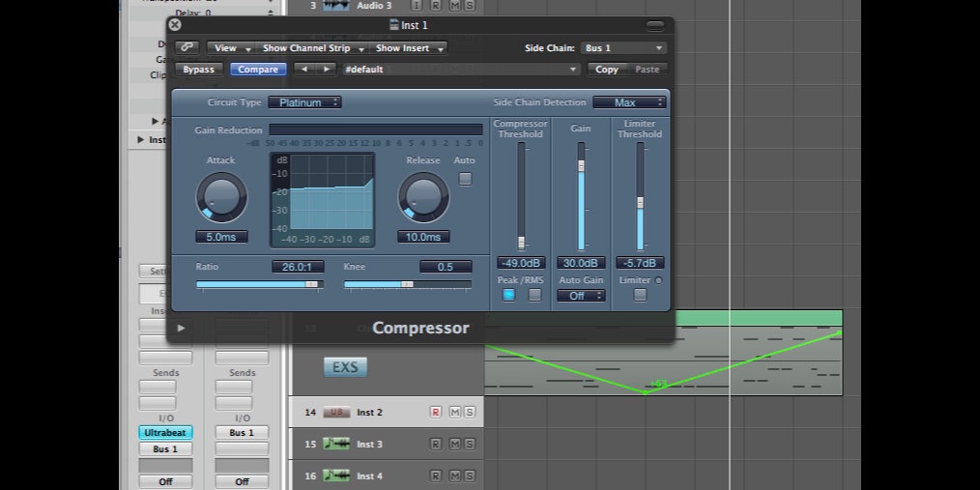Click the Compare button
This screenshot has width=980, height=490.
pyautogui.click(x=258, y=70)
